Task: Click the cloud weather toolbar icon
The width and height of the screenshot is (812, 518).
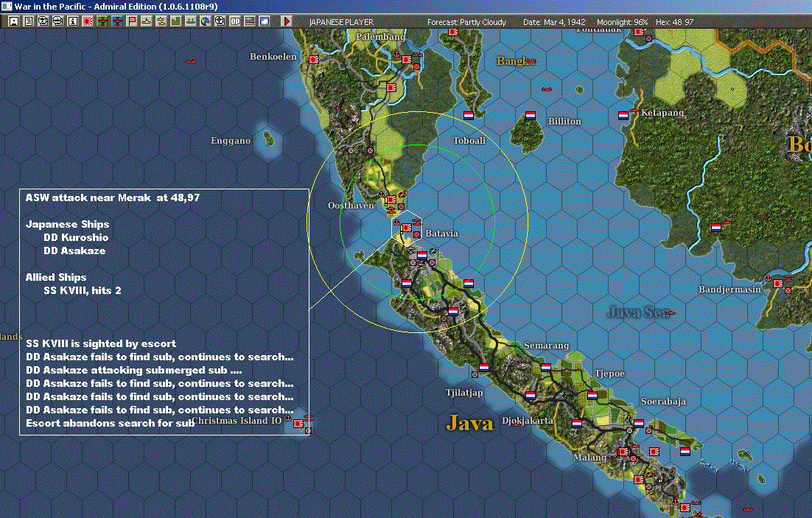Action: [x=265, y=21]
